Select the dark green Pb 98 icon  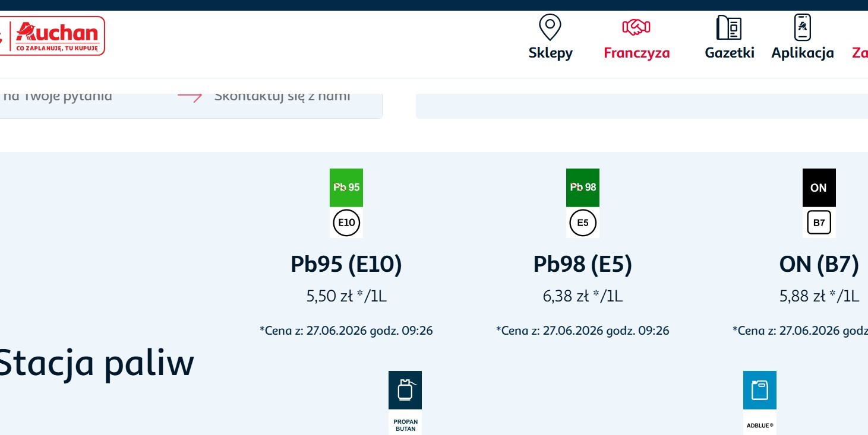point(583,188)
